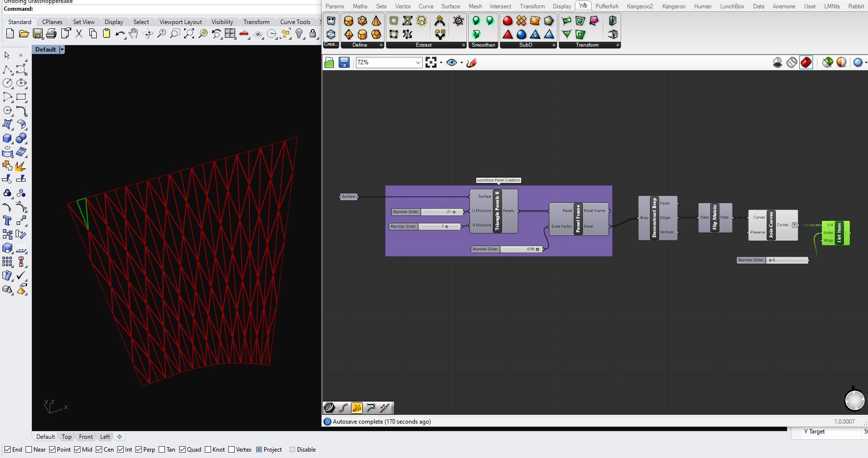Screen dimensions: 868x458
Task: Open the blue sphere preview dropdown arrow
Action: (866, 62)
